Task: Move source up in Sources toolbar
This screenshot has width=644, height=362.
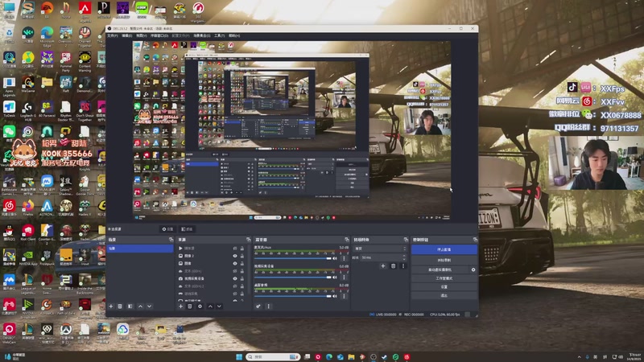Action: (210, 306)
